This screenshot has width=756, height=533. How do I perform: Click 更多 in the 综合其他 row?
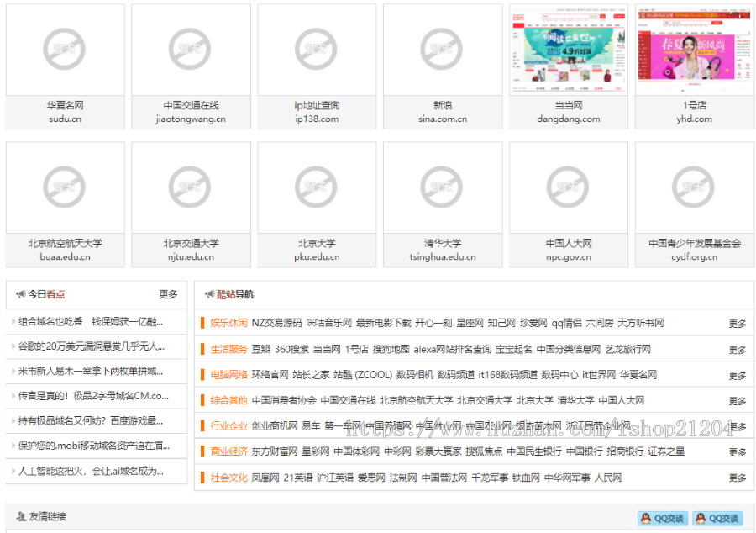[738, 401]
